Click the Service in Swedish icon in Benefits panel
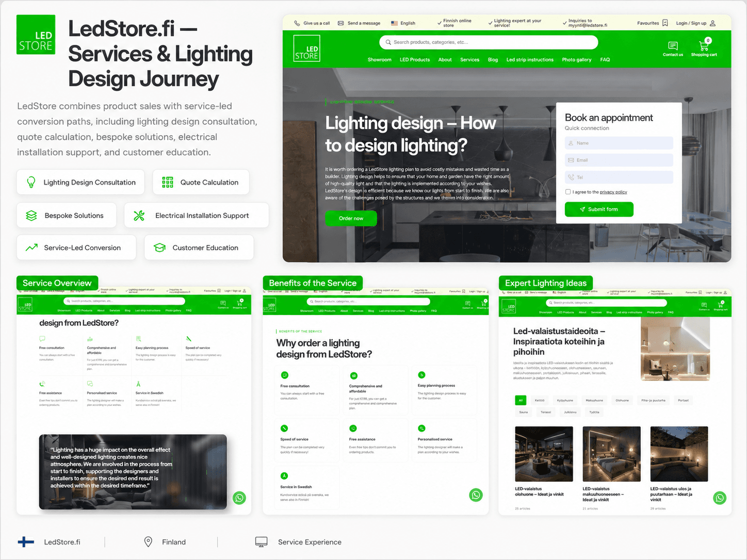This screenshot has width=747, height=560. click(x=284, y=475)
